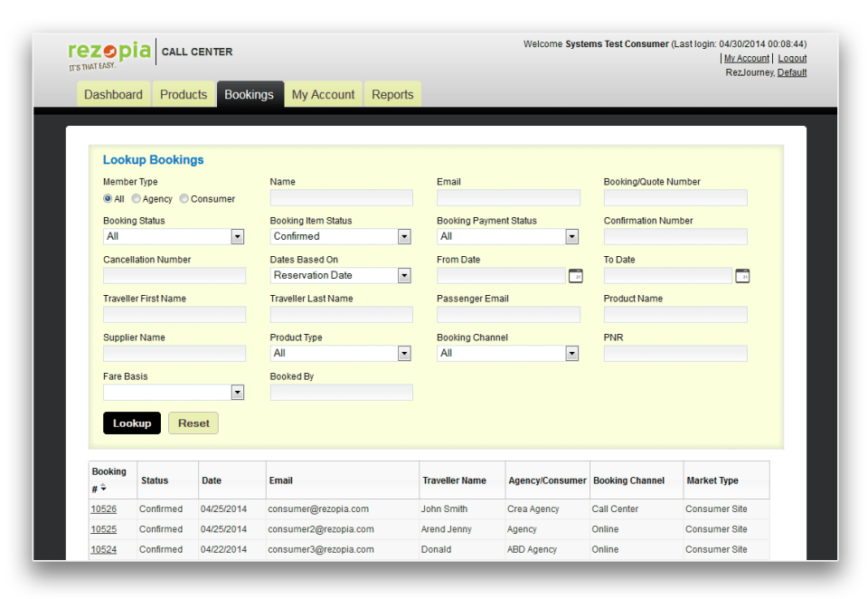This screenshot has height=599, width=868.
Task: Click the Passenger Email field
Action: point(509,315)
